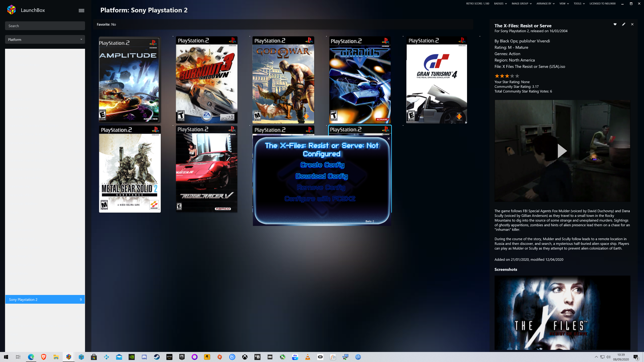Set the first star rating
Viewport: 644px width, 362px height.
[x=497, y=76]
